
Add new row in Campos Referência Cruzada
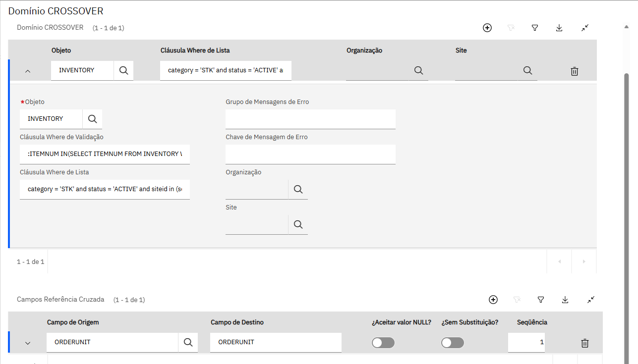(493, 300)
